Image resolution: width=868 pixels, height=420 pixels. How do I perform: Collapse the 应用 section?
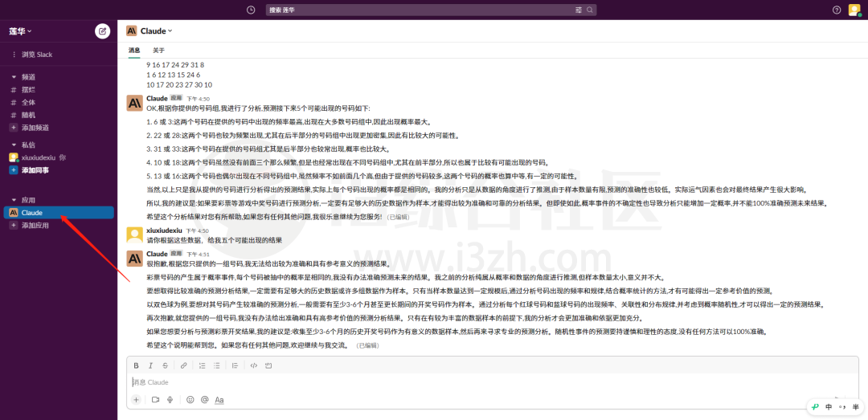click(14, 200)
